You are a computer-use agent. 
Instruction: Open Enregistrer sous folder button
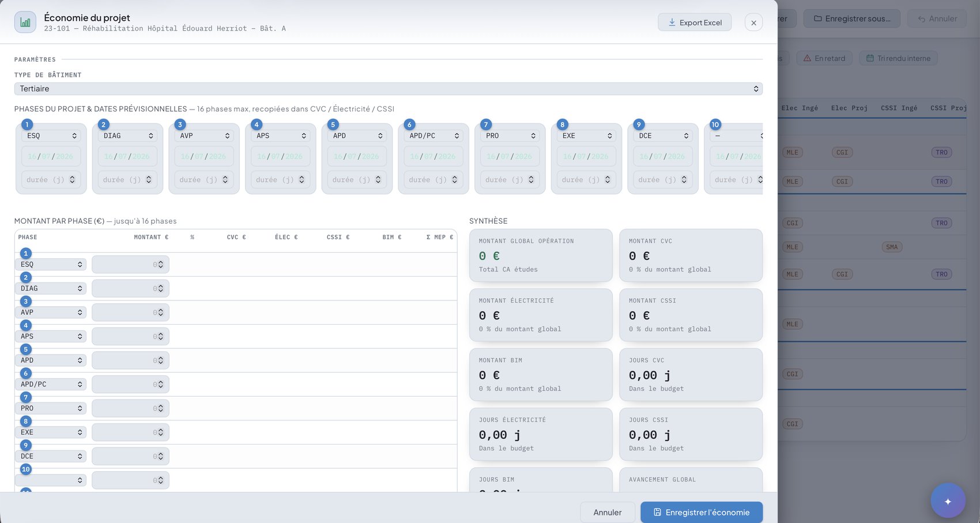click(x=851, y=18)
